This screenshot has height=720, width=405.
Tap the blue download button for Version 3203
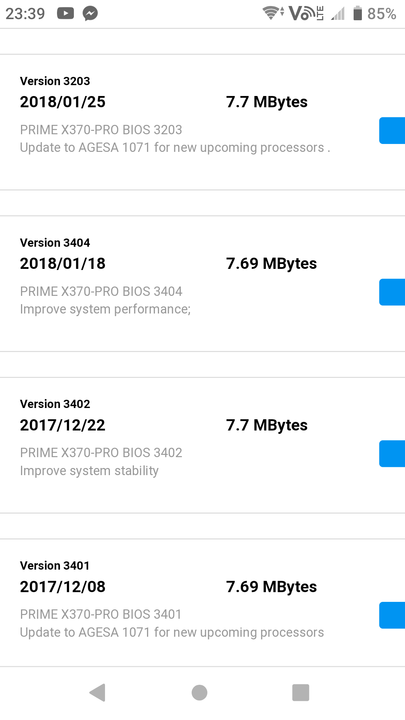click(392, 130)
